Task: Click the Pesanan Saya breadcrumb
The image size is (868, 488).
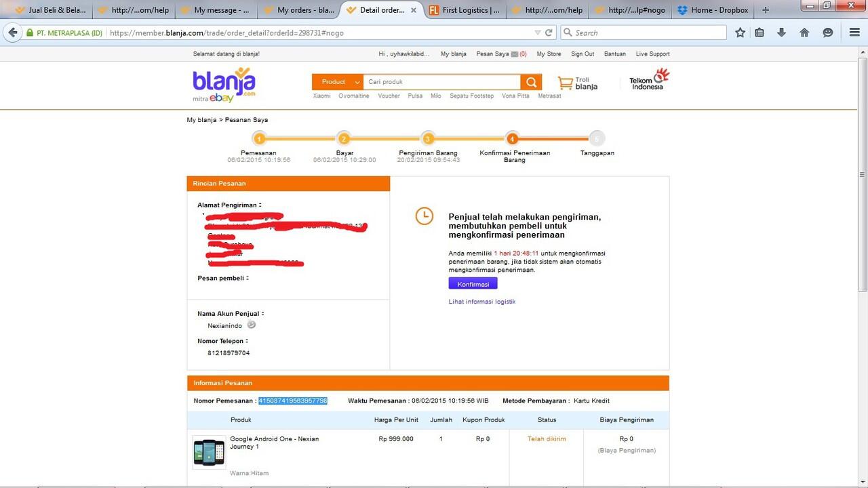Action: coord(246,120)
